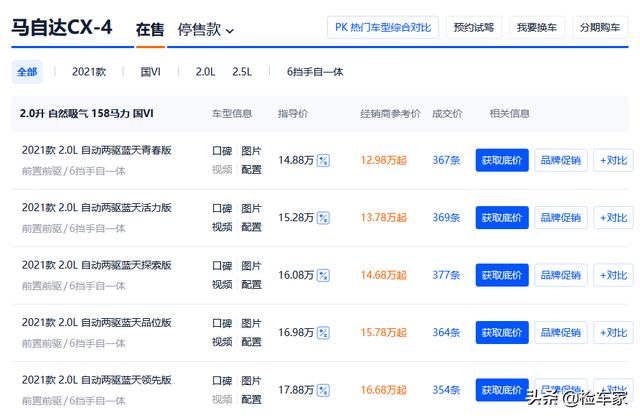Select the 全部 filter
640x418 pixels.
coord(27,72)
